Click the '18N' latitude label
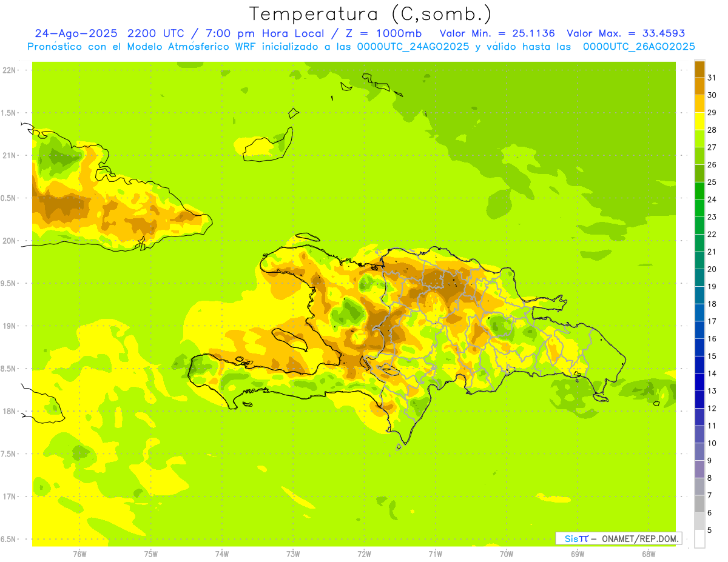The width and height of the screenshot is (728, 562). click(10, 411)
